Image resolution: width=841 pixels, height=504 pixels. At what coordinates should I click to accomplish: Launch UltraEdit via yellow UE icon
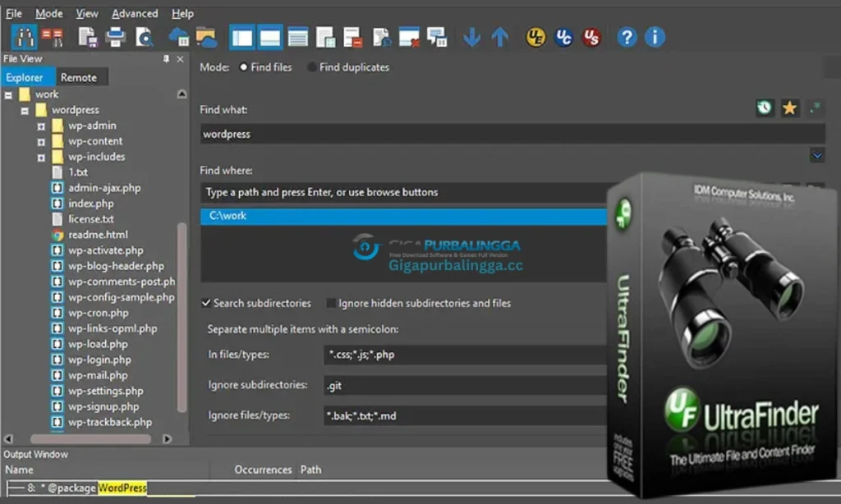coord(535,37)
